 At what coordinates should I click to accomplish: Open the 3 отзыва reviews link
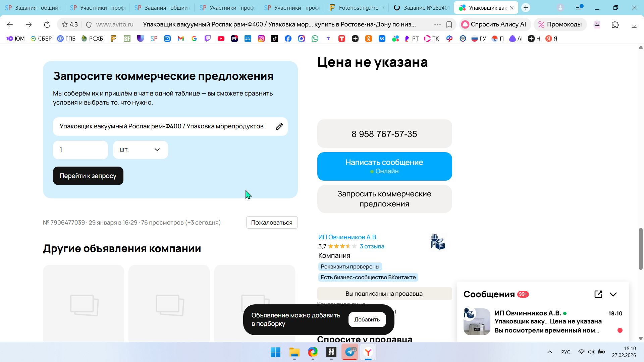(372, 246)
